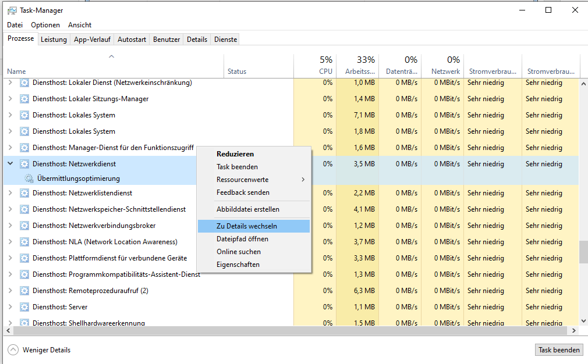
Task: Choose Reduzieren in context menu
Action: pos(253,154)
